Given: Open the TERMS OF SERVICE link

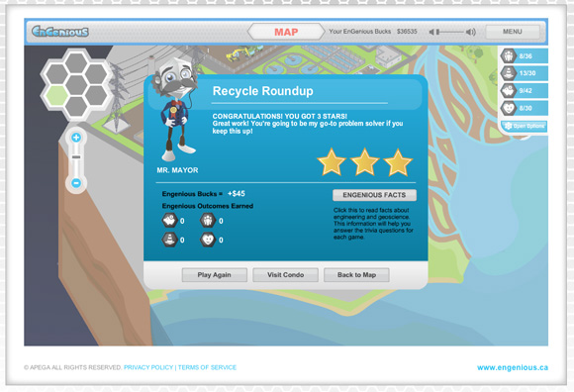Looking at the screenshot, I should tap(207, 367).
